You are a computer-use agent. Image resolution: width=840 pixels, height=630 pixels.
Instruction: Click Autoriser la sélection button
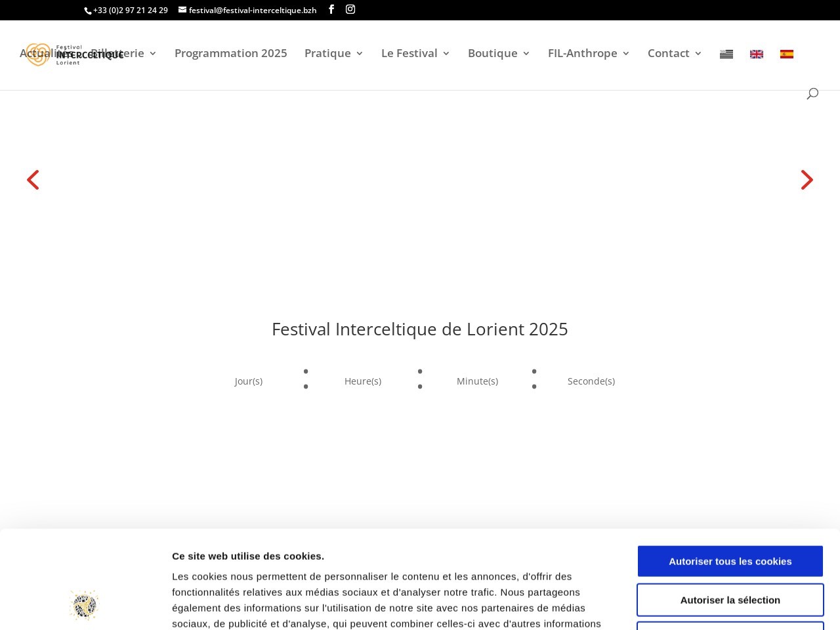[730, 600]
